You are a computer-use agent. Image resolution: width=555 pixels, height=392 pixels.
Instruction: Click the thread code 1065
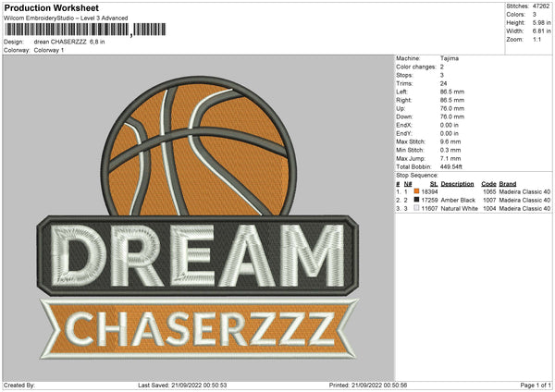(x=489, y=191)
